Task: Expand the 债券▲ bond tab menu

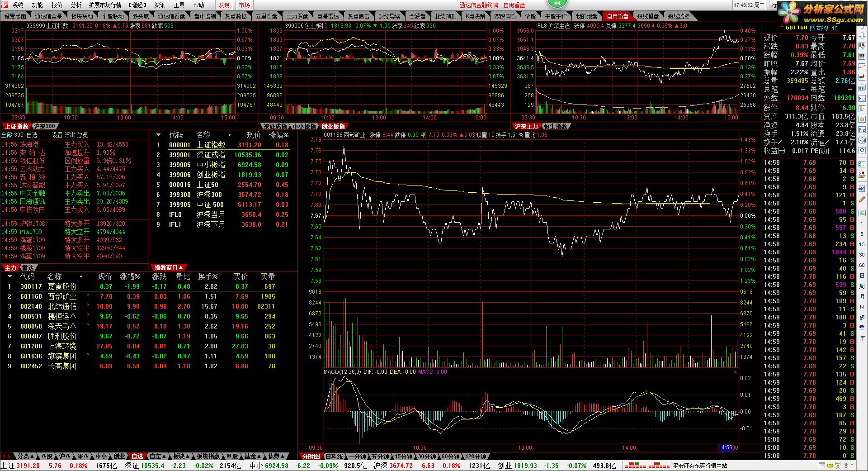Action: (277, 456)
